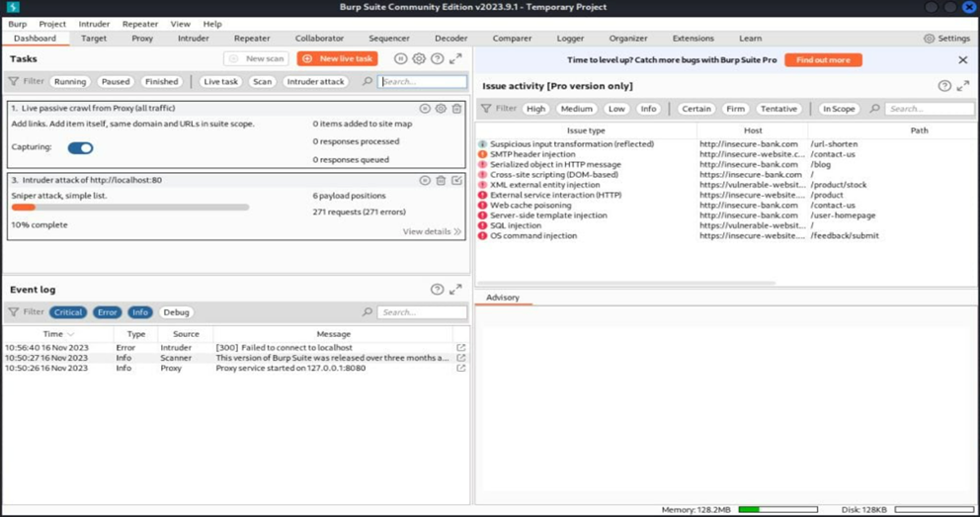The width and height of the screenshot is (980, 517).
Task: Open task execution settings gear in Tasks header
Action: click(419, 58)
